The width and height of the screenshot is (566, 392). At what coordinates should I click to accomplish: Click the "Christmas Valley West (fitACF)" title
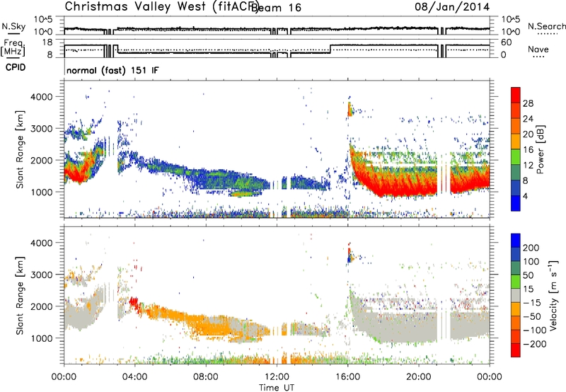[x=162, y=6]
